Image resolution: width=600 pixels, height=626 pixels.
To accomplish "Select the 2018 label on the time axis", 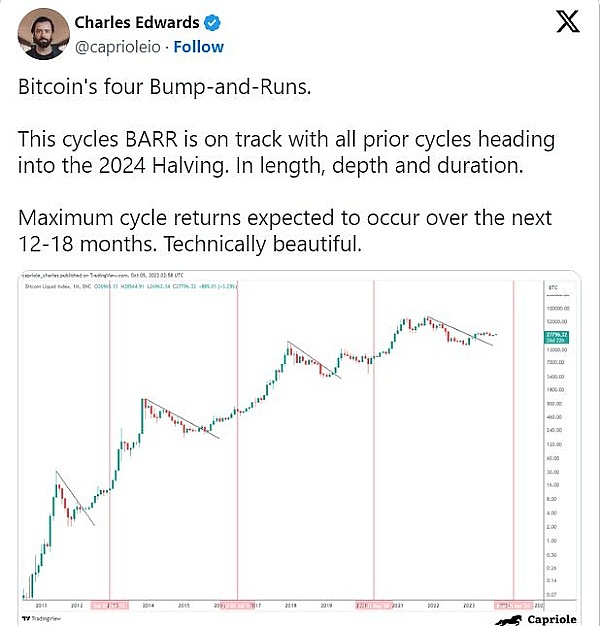I will tap(290, 605).
